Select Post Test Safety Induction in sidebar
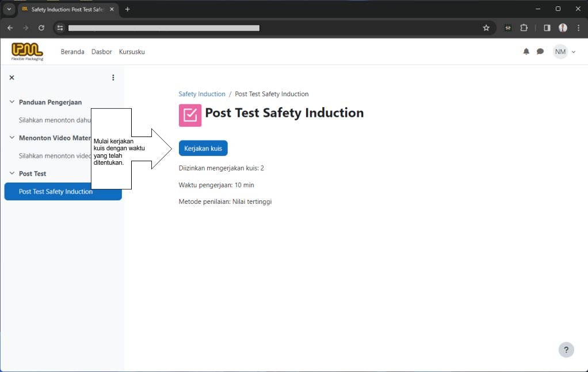Viewport: 588px width, 372px height. click(56, 192)
